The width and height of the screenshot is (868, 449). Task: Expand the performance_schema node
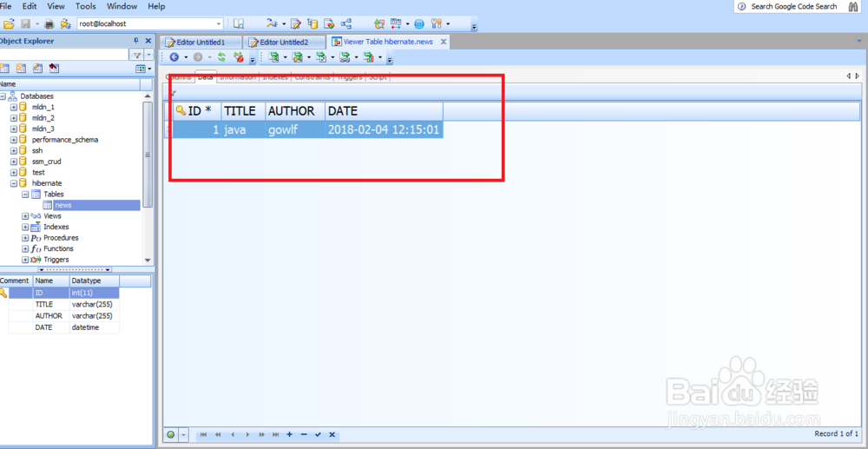click(14, 140)
